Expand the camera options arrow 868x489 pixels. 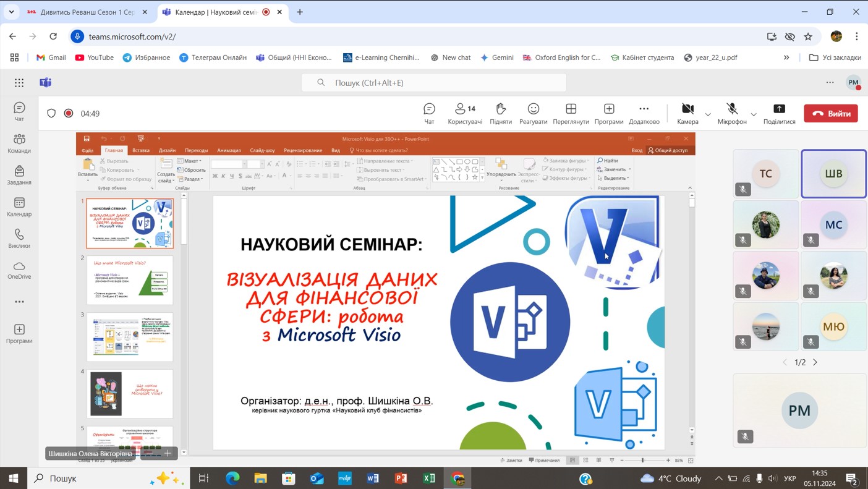click(x=708, y=114)
